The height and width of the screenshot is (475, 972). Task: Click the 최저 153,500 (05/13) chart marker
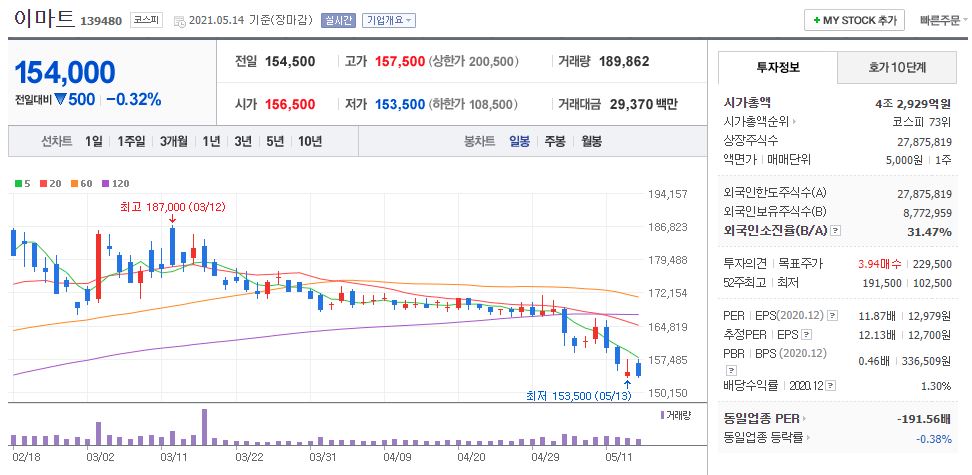click(578, 396)
